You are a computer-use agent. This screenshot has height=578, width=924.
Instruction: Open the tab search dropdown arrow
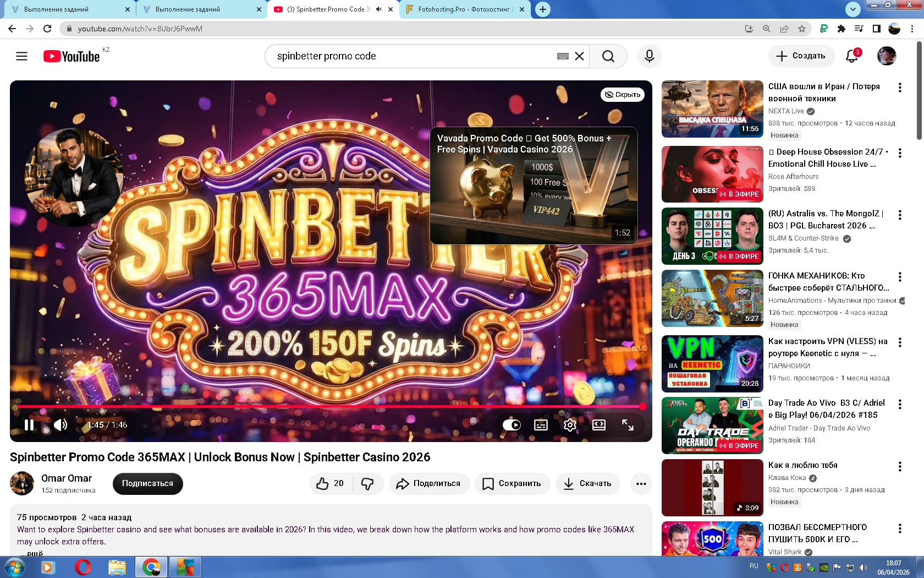[x=853, y=9]
